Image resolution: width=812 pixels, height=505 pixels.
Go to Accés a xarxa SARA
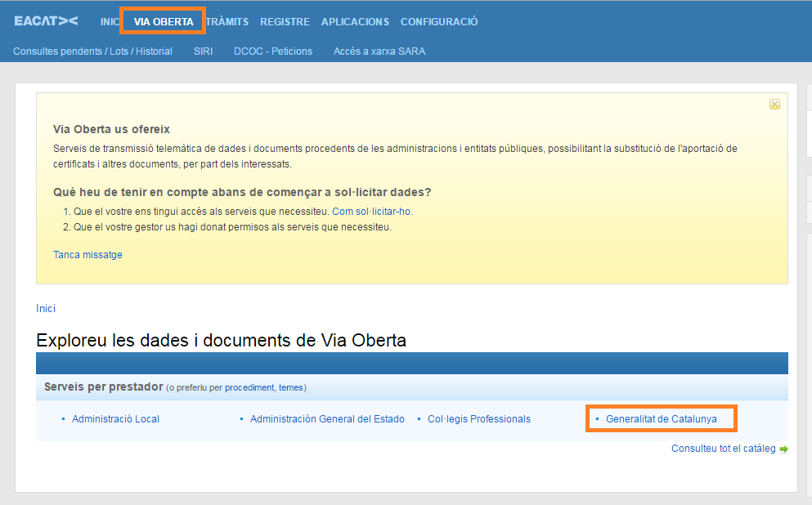pos(379,51)
